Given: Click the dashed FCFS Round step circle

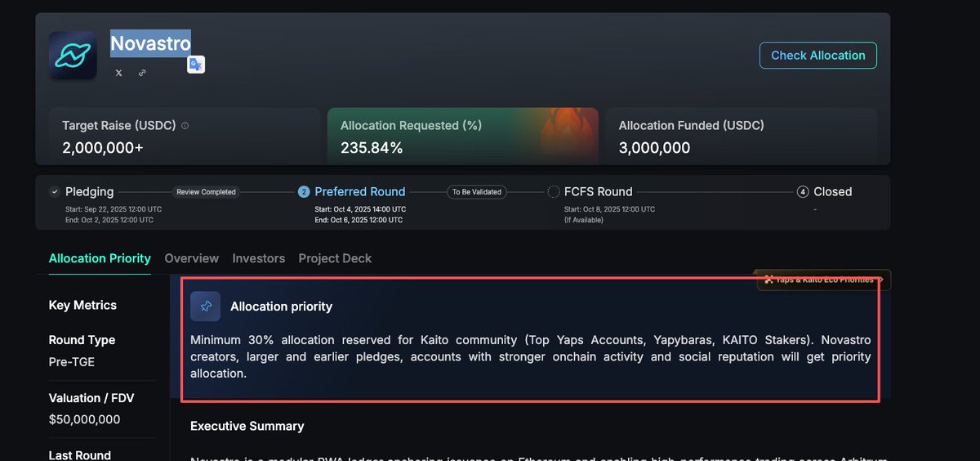Looking at the screenshot, I should click(x=553, y=192).
